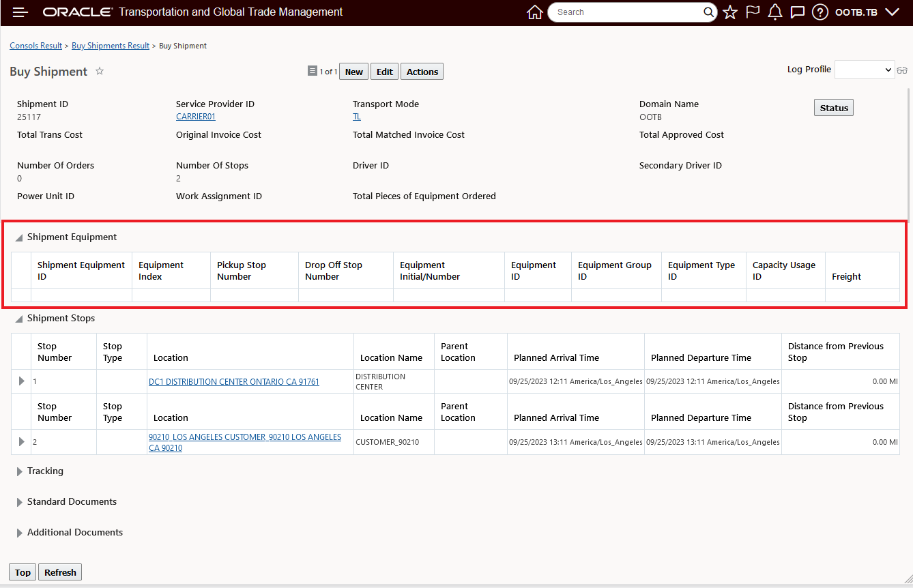This screenshot has width=913, height=588.
Task: Expand stop 2 row details
Action: tap(22, 442)
